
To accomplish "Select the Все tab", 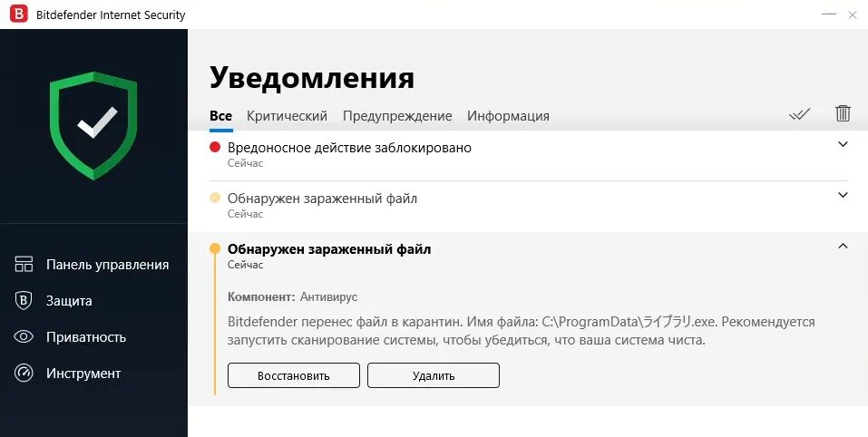I will (x=220, y=116).
